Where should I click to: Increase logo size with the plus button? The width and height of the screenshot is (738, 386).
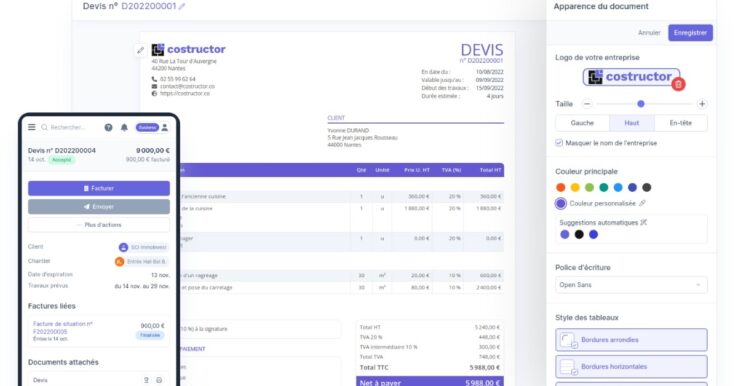[x=702, y=104]
